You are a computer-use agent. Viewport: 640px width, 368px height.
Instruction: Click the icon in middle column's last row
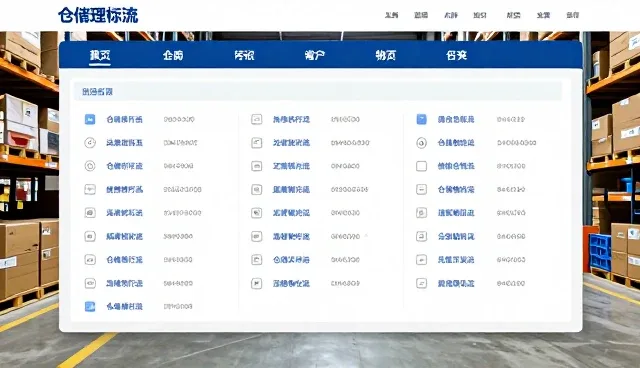256,283
